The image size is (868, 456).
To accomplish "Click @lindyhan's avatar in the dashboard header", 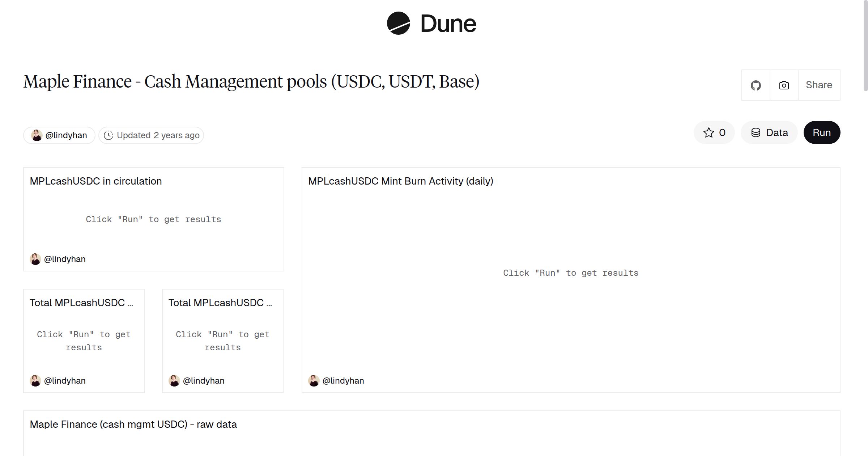I will tap(37, 135).
